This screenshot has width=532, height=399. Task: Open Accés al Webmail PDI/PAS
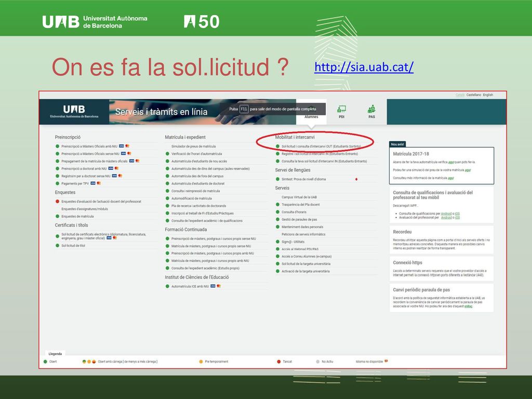click(x=300, y=249)
